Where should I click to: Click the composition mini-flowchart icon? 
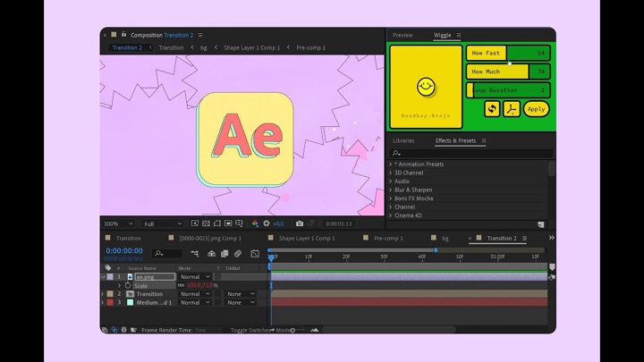195,254
